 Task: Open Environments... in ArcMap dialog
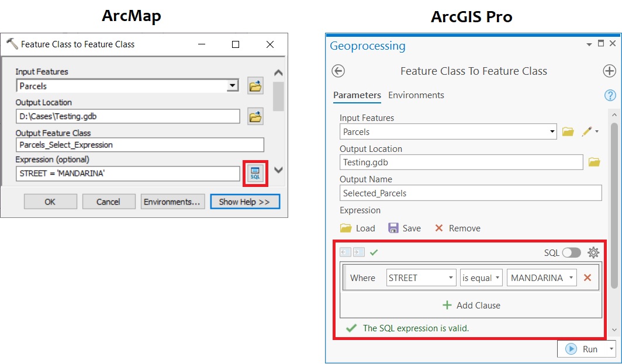(172, 202)
